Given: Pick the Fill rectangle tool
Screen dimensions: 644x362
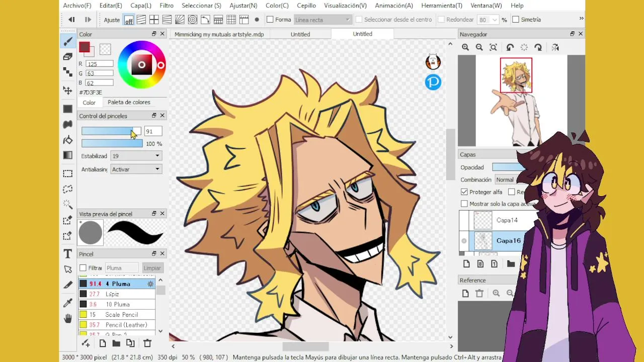Looking at the screenshot, I should tap(67, 109).
